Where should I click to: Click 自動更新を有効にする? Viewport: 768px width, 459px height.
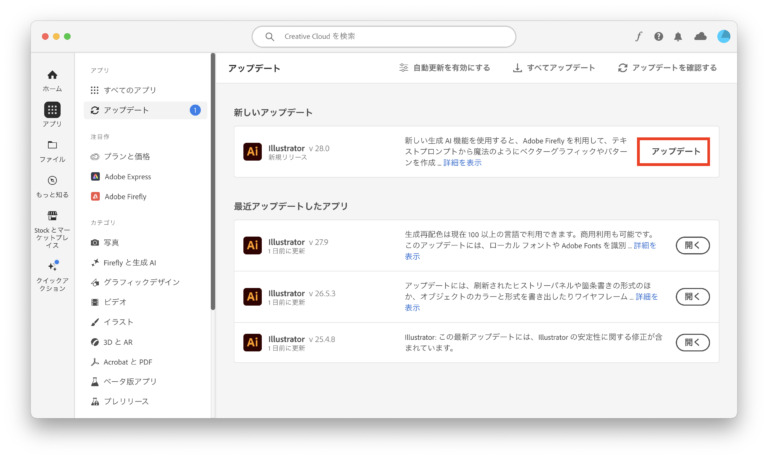click(444, 68)
